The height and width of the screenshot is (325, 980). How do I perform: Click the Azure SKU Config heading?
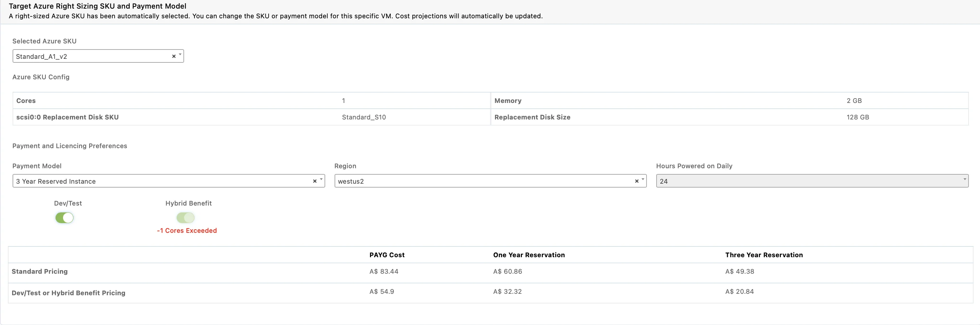click(x=41, y=77)
